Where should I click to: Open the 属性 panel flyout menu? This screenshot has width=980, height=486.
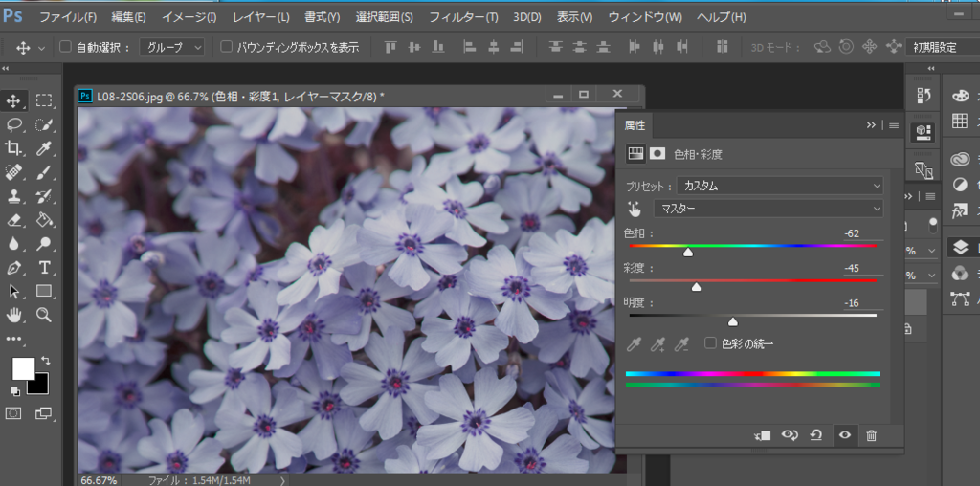pos(894,125)
